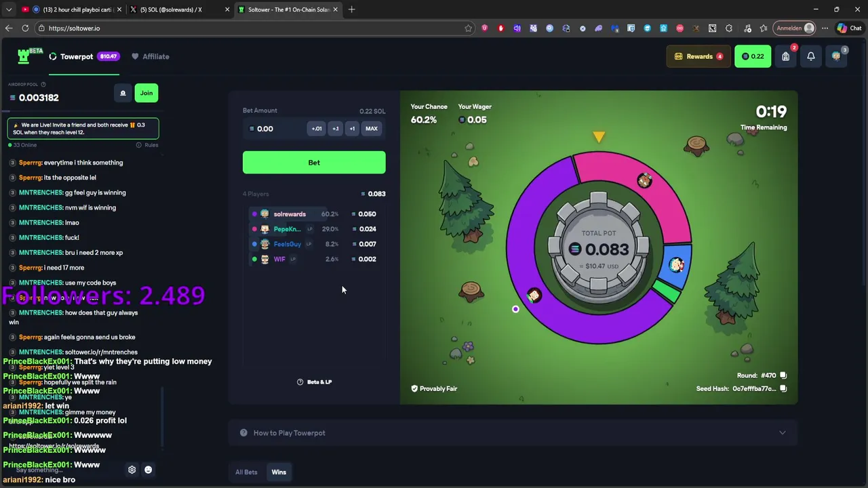This screenshot has height=488, width=868.
Task: Click the chat message input box
Action: pos(64,470)
